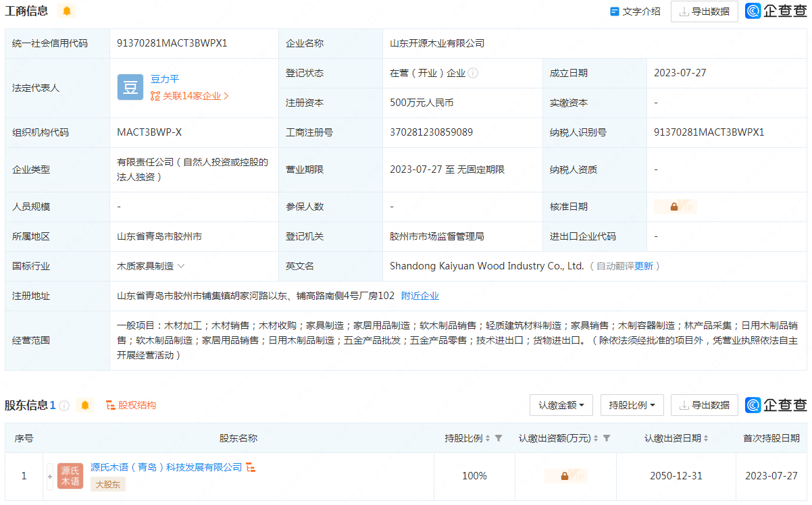This screenshot has height=505, width=812.
Task: Click filter icon in 认缴出资额 column header
Action: pyautogui.click(x=607, y=438)
